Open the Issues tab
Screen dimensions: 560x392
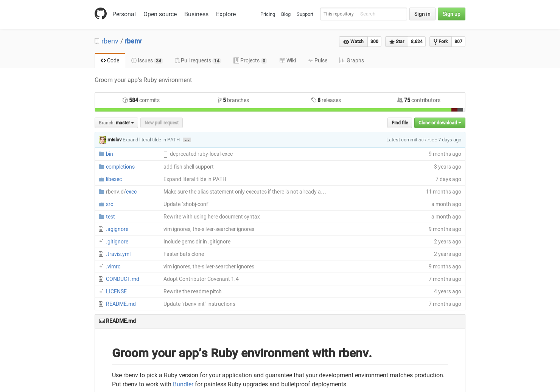147,60
